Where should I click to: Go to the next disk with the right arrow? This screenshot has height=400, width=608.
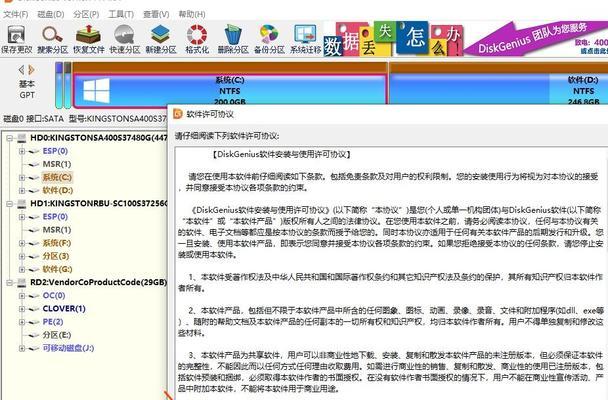pyautogui.click(x=31, y=70)
